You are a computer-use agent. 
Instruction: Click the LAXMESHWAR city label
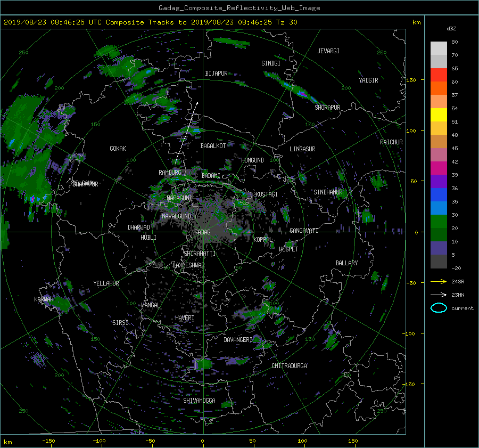coord(188,265)
